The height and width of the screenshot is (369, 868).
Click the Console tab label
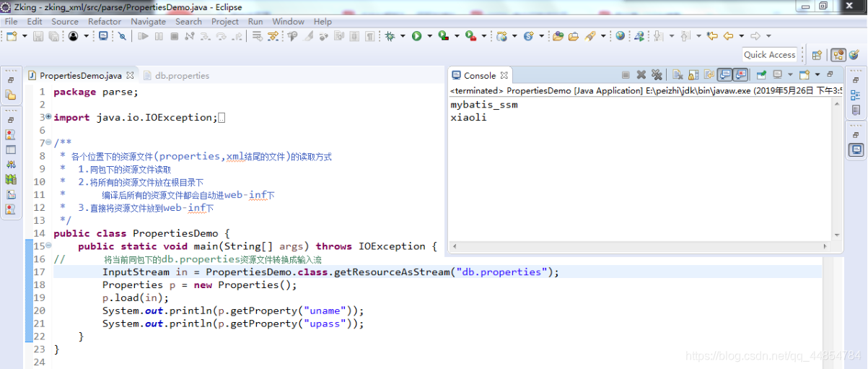click(480, 75)
